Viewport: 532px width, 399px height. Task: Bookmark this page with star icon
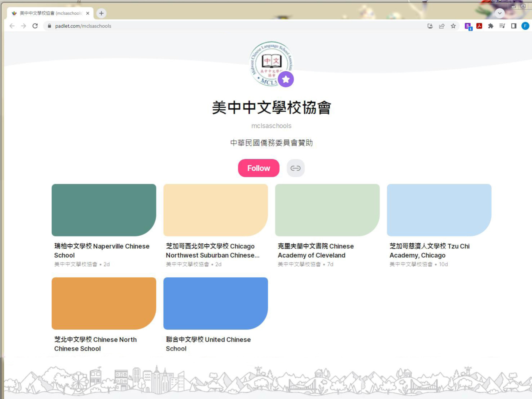(x=453, y=26)
